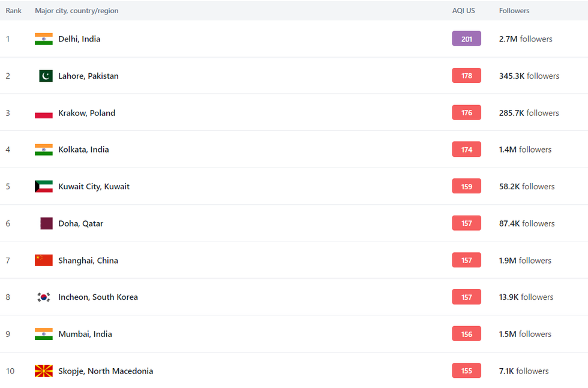Click the Kuwait flag icon
The image size is (588, 388).
tap(44, 187)
